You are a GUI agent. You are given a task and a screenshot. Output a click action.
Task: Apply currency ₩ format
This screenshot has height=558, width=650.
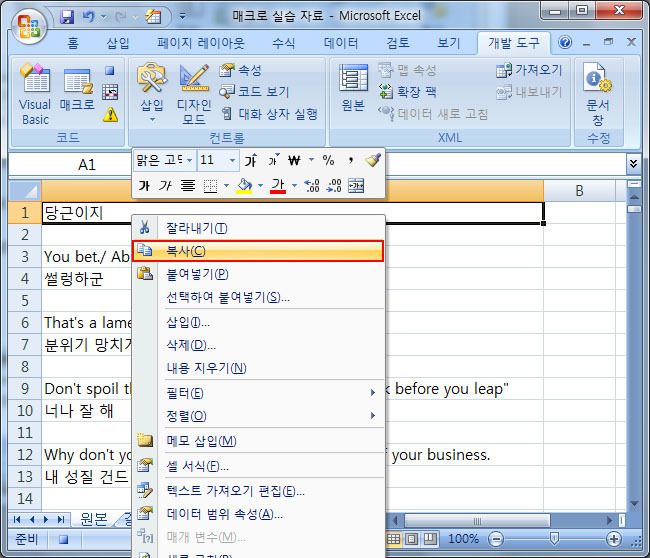pos(294,160)
